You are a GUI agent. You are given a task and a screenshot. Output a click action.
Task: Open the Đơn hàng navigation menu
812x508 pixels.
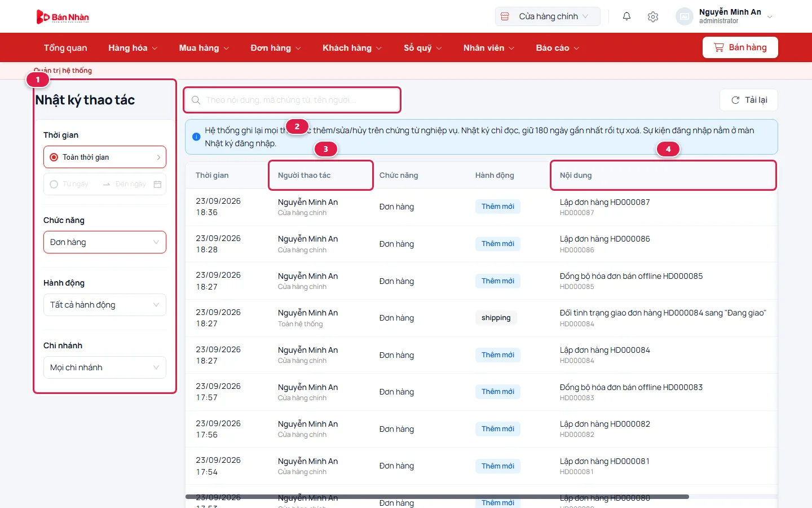pos(276,48)
